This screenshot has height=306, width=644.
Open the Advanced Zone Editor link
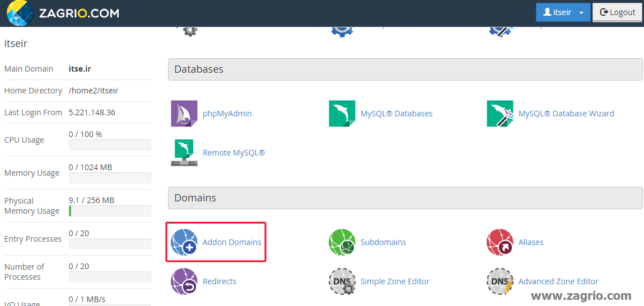tap(558, 281)
